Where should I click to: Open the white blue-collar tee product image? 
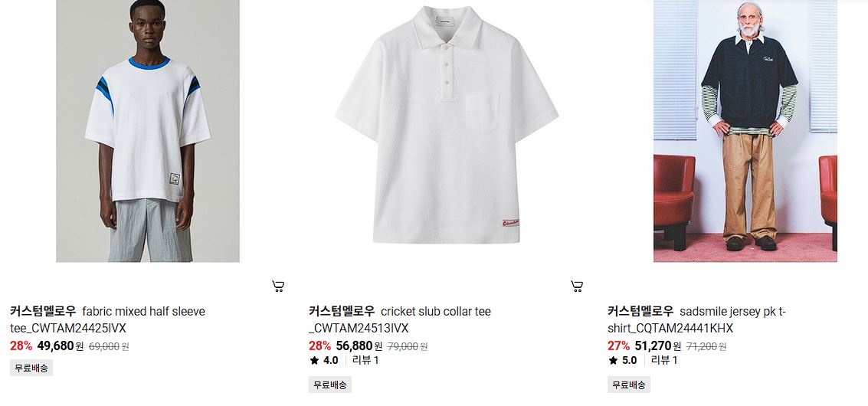148,131
